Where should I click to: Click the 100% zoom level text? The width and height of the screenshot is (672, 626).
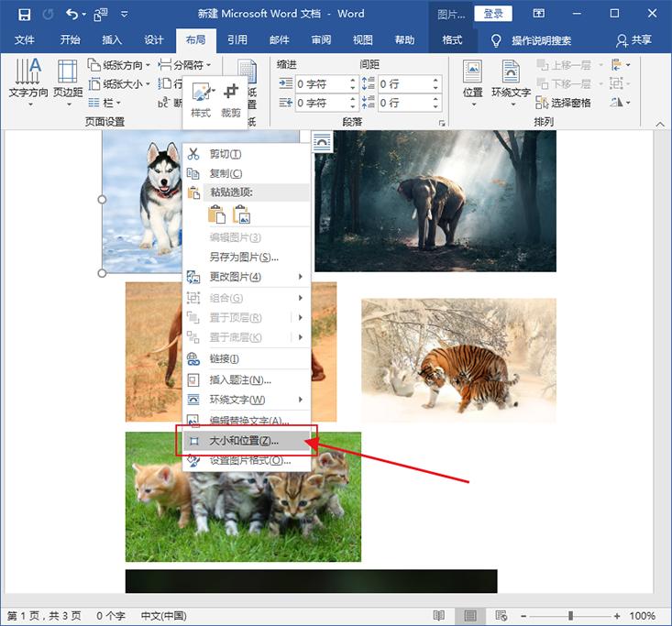click(642, 616)
